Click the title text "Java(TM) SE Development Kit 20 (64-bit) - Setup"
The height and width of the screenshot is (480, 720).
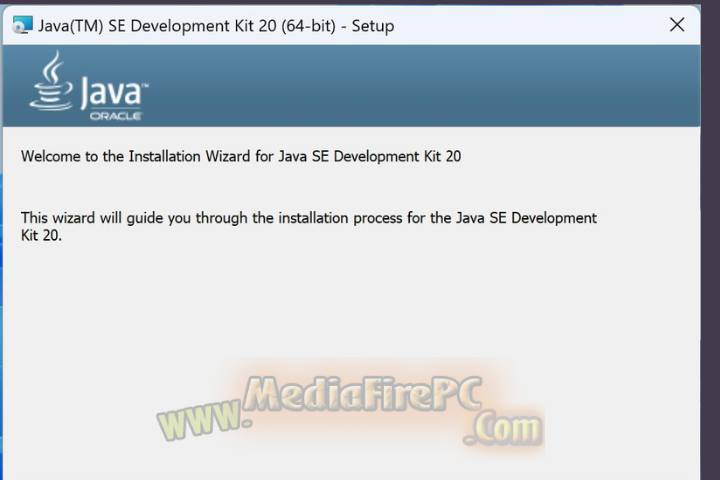click(216, 26)
